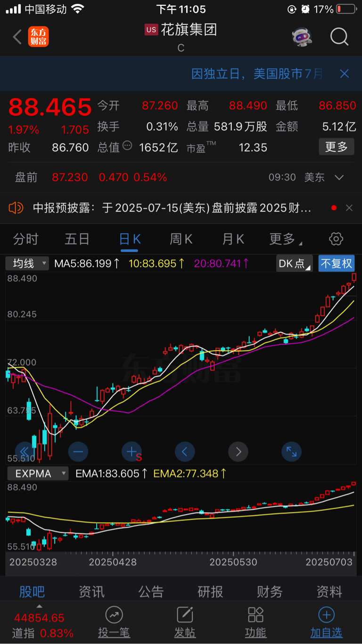This screenshot has width=362, height=644.
Task: Zoom in chart with plus button
Action: point(132,452)
